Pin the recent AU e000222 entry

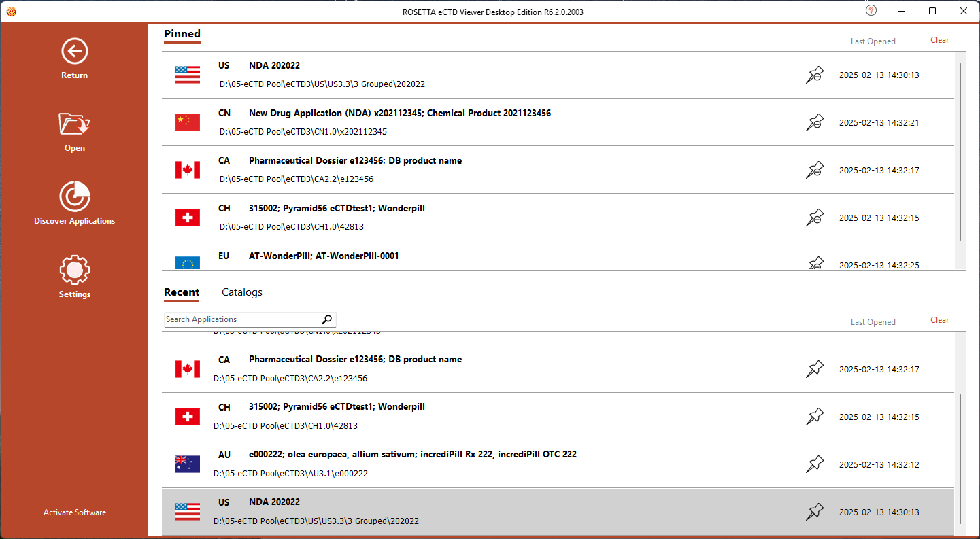815,465
